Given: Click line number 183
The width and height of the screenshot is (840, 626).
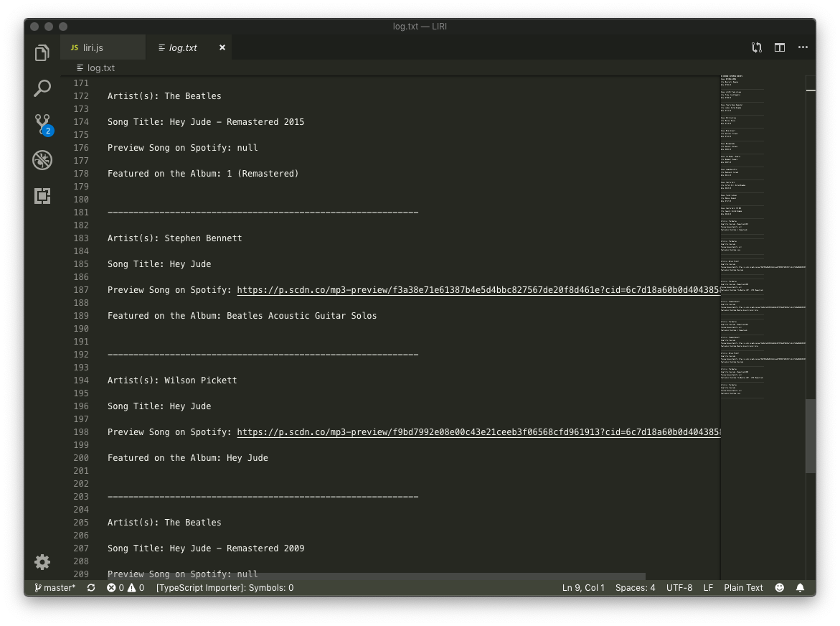Looking at the screenshot, I should tap(81, 238).
